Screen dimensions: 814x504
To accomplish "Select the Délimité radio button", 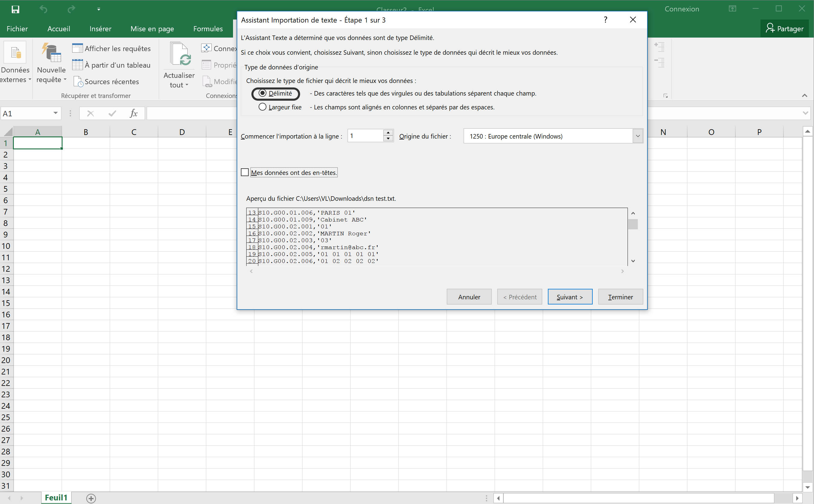I will [263, 93].
